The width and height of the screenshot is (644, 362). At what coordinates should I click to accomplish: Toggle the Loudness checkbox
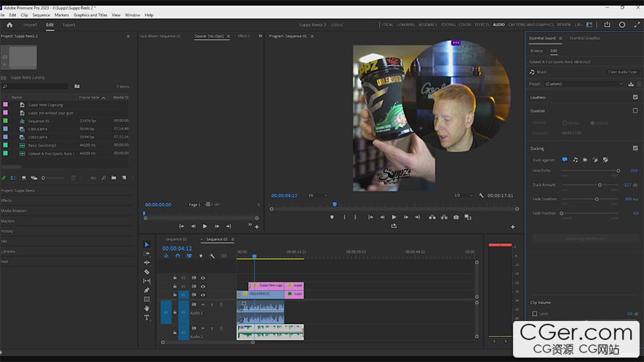tap(635, 97)
